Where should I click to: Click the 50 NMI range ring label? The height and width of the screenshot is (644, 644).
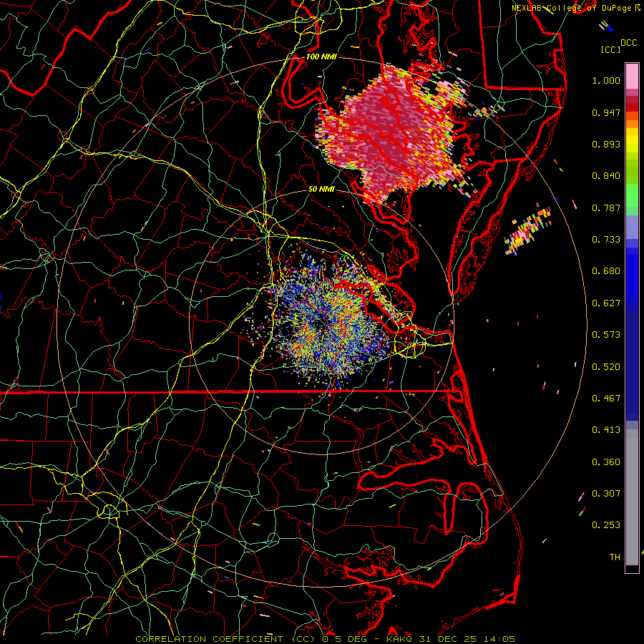(x=321, y=189)
